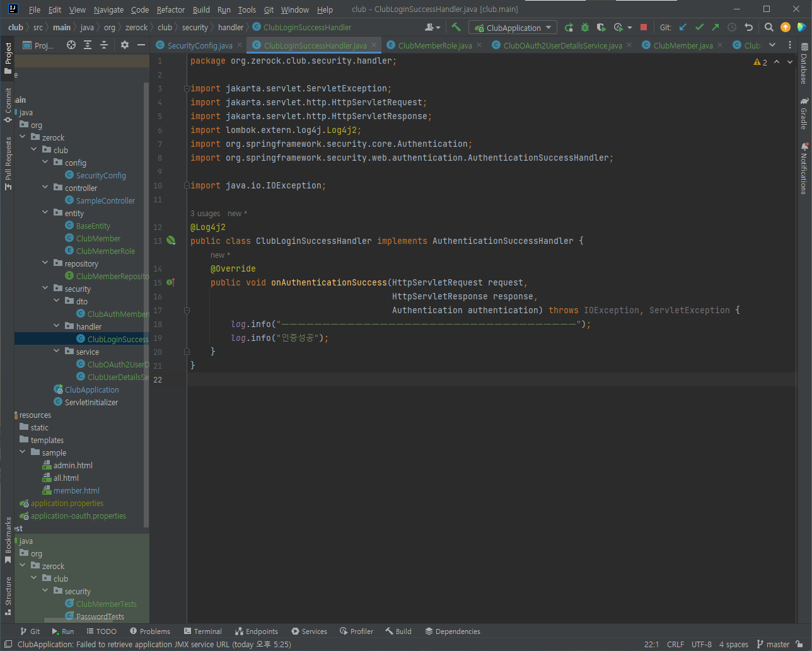Select SampleController in project tree
Viewport: 812px width, 651px height.
(105, 200)
